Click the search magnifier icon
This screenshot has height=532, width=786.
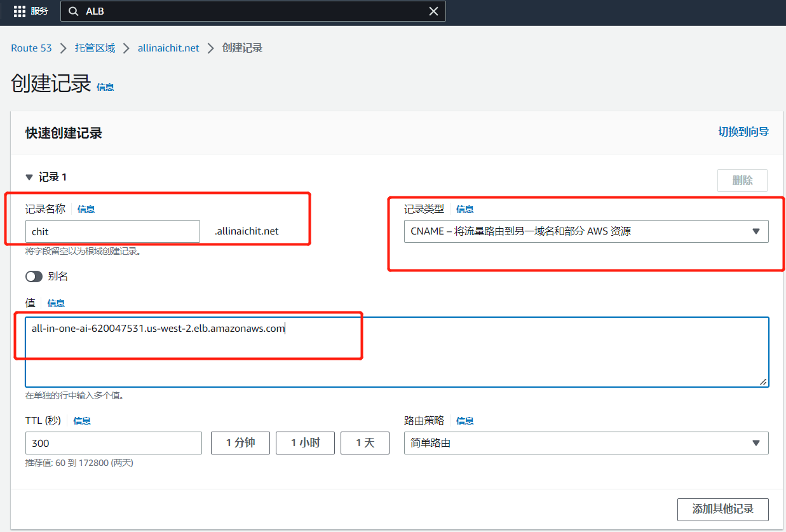(x=74, y=11)
